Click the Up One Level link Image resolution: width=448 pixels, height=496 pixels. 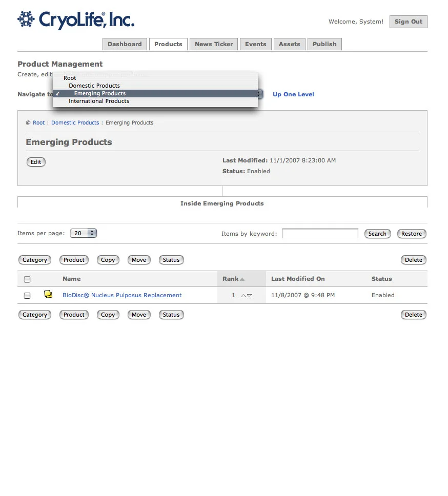pyautogui.click(x=293, y=94)
